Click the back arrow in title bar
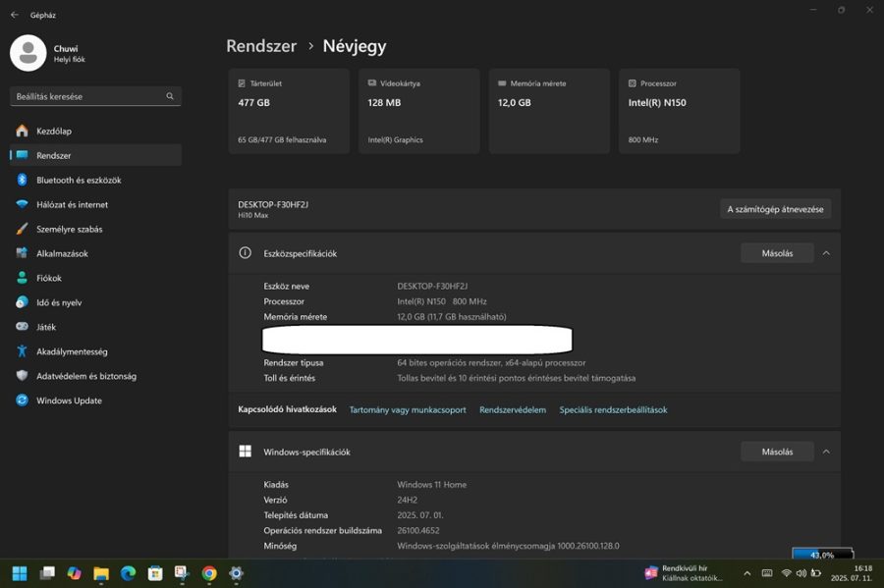884x588 pixels. [15, 15]
